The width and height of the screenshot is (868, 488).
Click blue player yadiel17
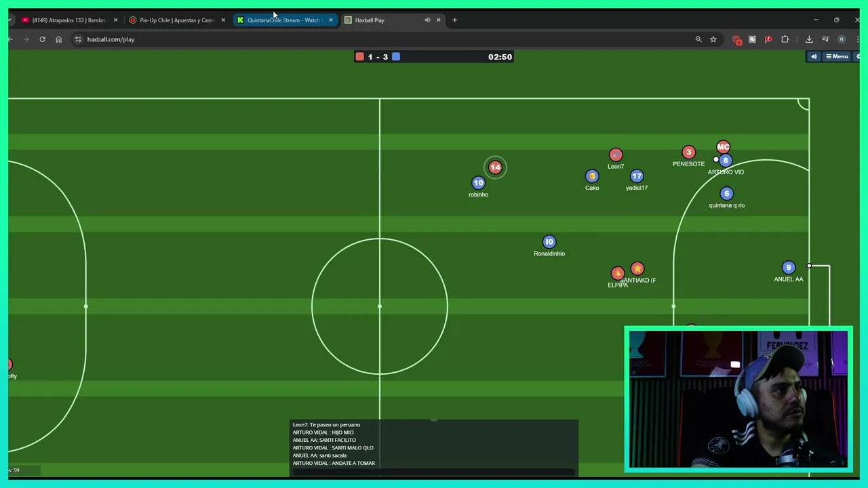click(636, 176)
